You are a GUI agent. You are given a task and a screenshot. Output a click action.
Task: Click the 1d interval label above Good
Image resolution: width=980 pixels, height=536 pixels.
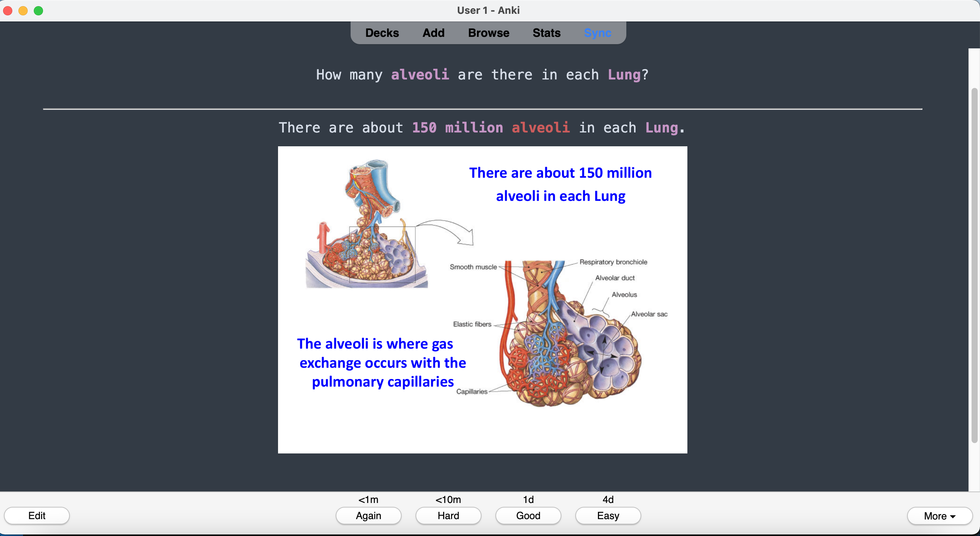pos(527,499)
